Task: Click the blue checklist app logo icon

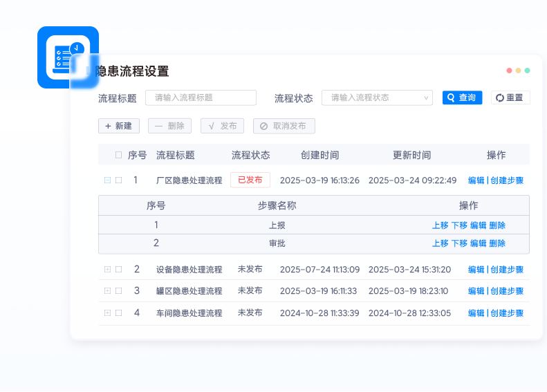Action: click(x=68, y=57)
